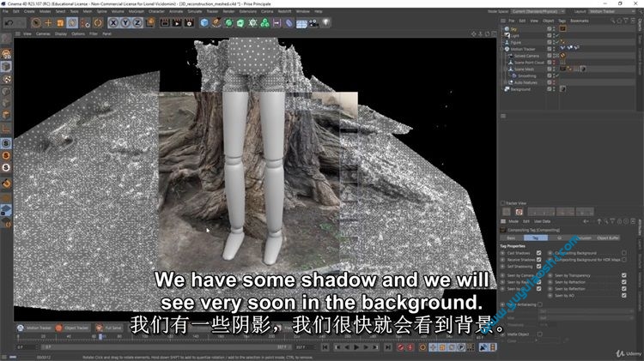Image resolution: width=644 pixels, height=361 pixels.
Task: Open the Render menu
Action: click(x=228, y=11)
